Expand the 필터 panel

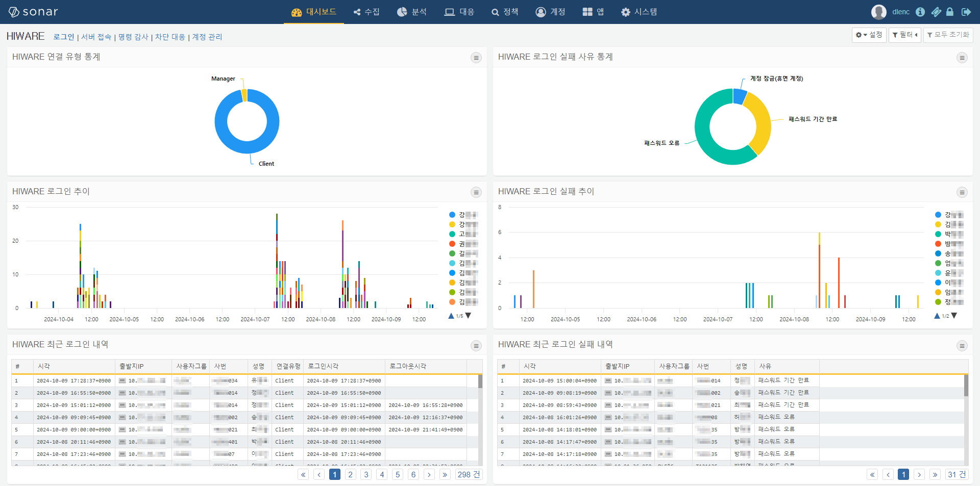904,35
